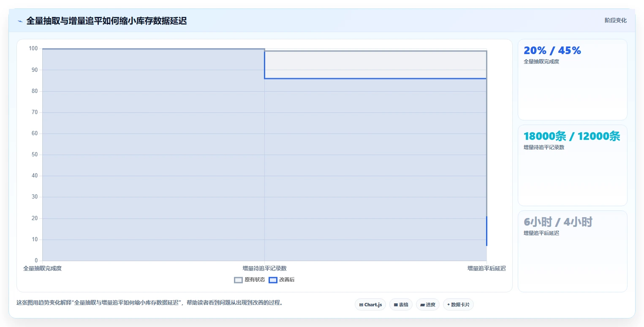Click the 增量待追平记录数 card caption
This screenshot has width=644, height=327.
tap(544, 147)
